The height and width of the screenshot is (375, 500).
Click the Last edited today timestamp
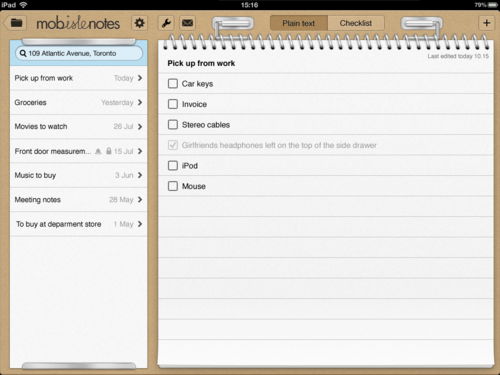(458, 56)
